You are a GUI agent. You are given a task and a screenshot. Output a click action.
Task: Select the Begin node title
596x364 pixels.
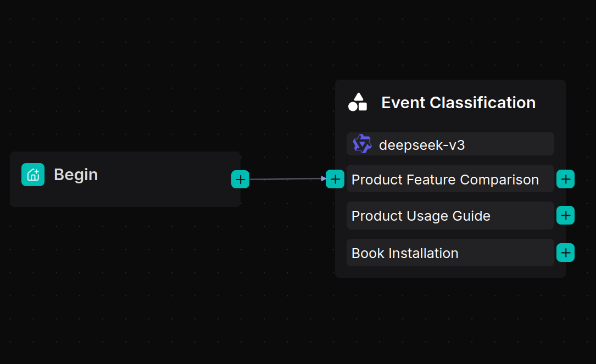pos(76,175)
